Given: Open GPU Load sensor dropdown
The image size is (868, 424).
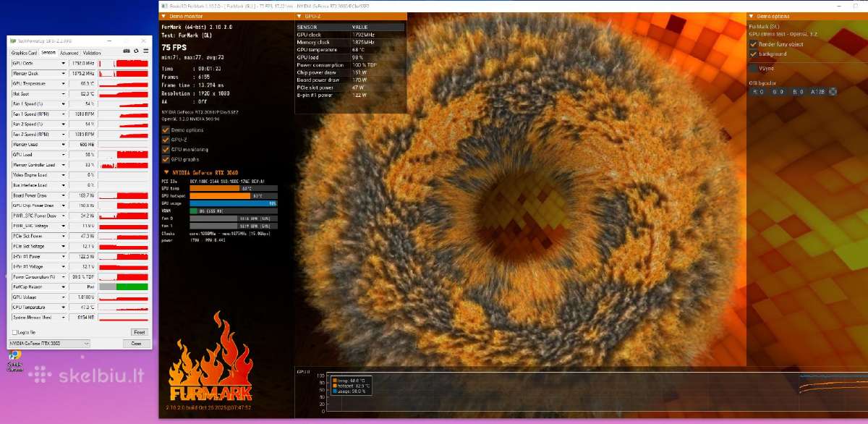Looking at the screenshot, I should [x=64, y=155].
